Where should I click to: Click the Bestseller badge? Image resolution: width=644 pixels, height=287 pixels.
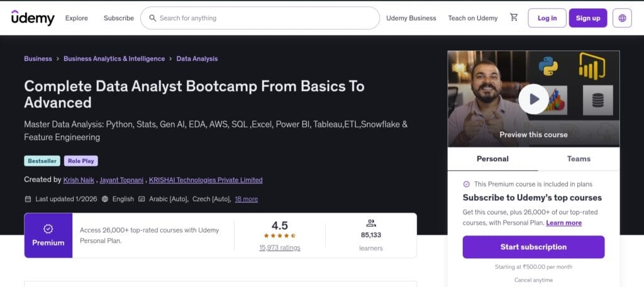pyautogui.click(x=42, y=161)
